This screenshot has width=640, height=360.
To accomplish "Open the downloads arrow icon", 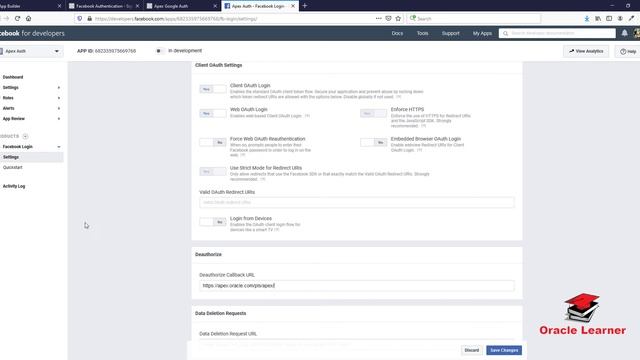I will [x=587, y=19].
